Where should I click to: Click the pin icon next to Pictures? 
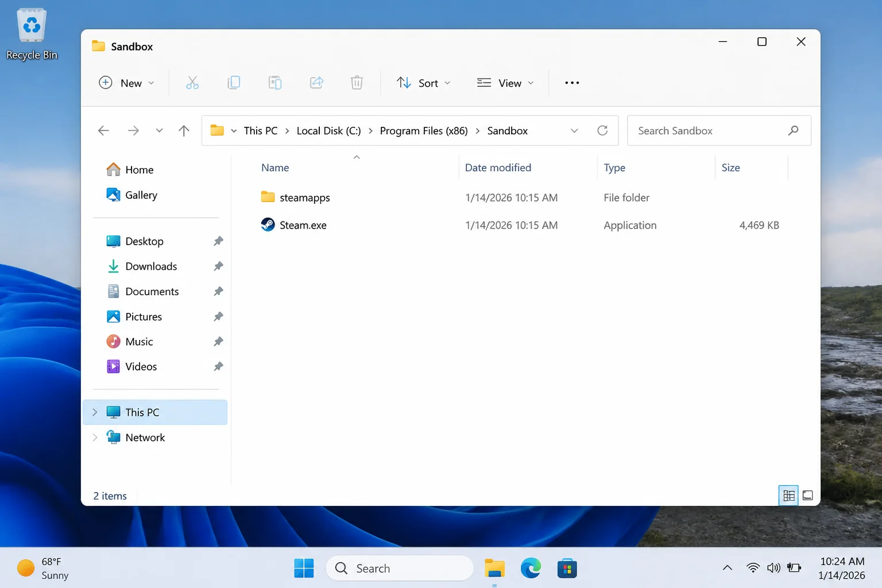218,316
